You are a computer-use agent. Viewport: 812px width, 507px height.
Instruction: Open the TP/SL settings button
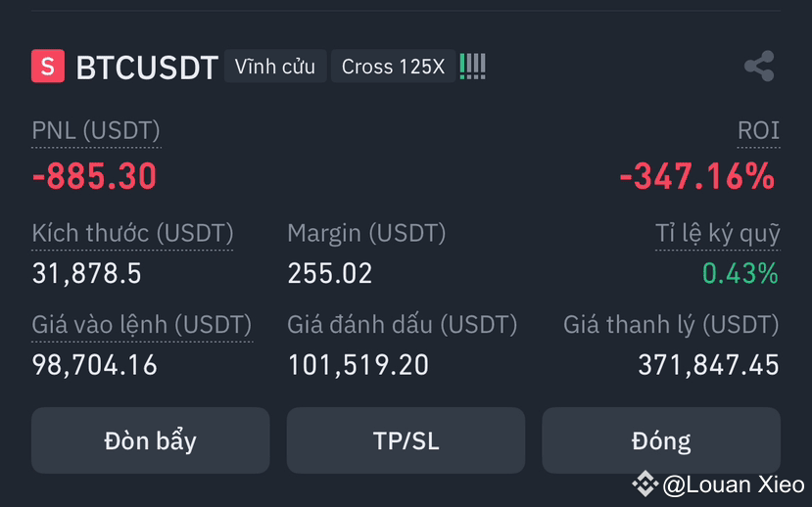click(x=406, y=440)
